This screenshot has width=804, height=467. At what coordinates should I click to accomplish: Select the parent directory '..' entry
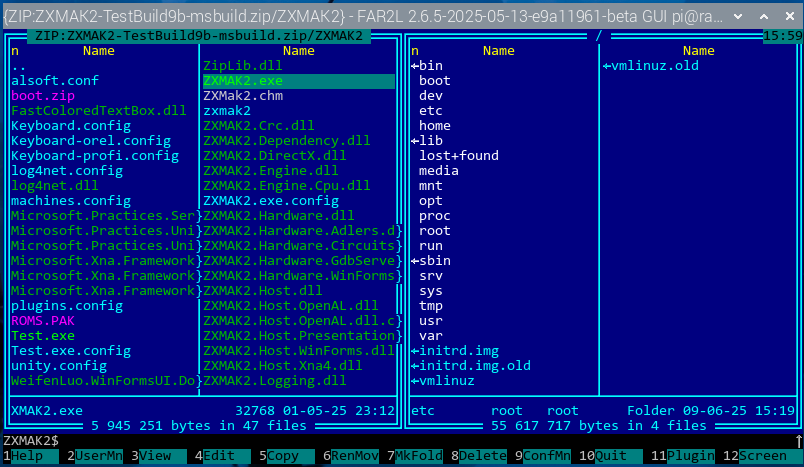pyautogui.click(x=18, y=66)
